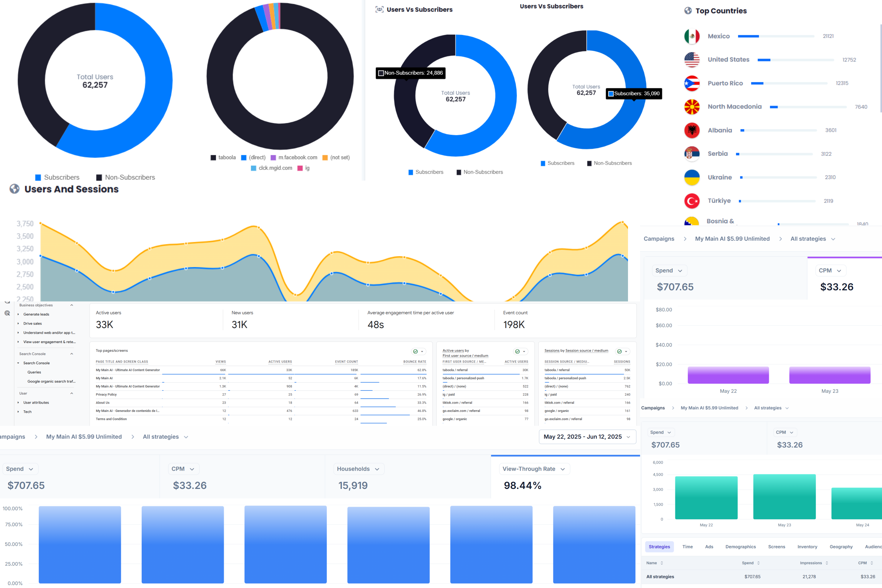Click My Main AI $5.99 Unlimited breadcrumb link
The height and width of the screenshot is (588, 882).
(83, 437)
